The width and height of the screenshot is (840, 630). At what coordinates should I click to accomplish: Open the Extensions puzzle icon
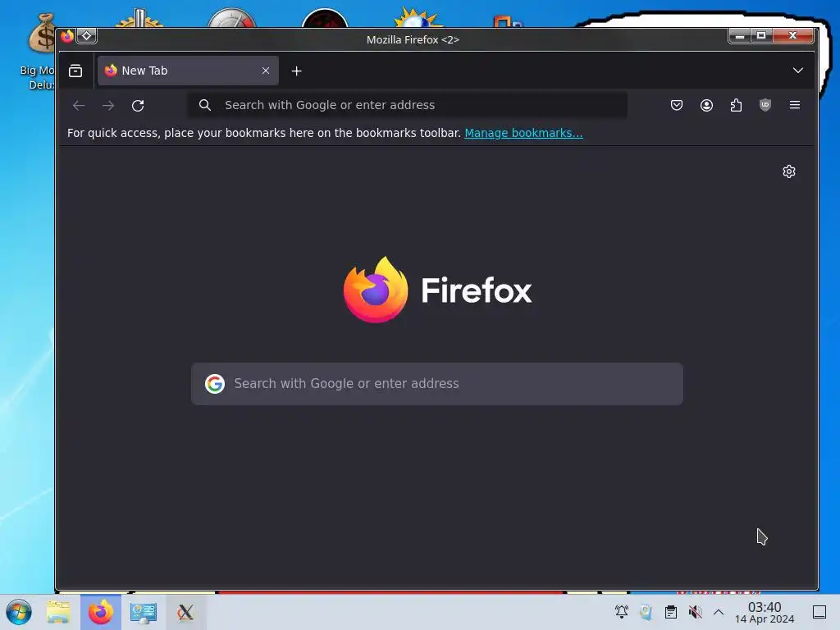[x=736, y=105]
